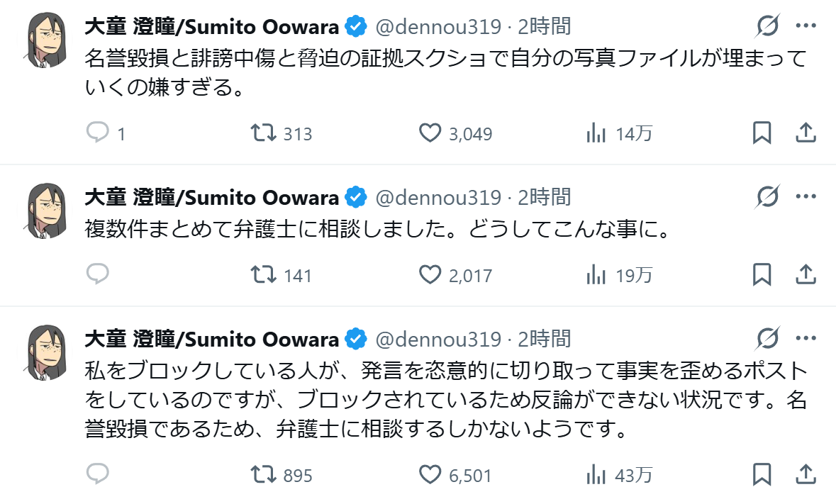The image size is (836, 504).
Task: Reply to the tweet with 141 reposts
Action: pyautogui.click(x=97, y=274)
